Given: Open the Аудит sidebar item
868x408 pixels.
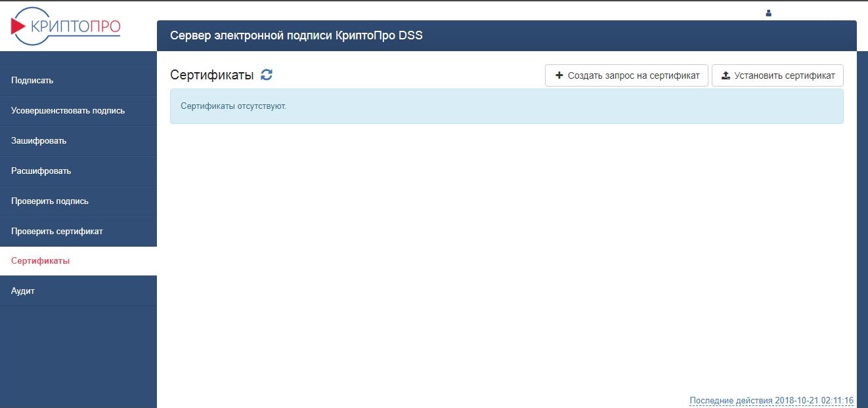Looking at the screenshot, I should pos(78,291).
